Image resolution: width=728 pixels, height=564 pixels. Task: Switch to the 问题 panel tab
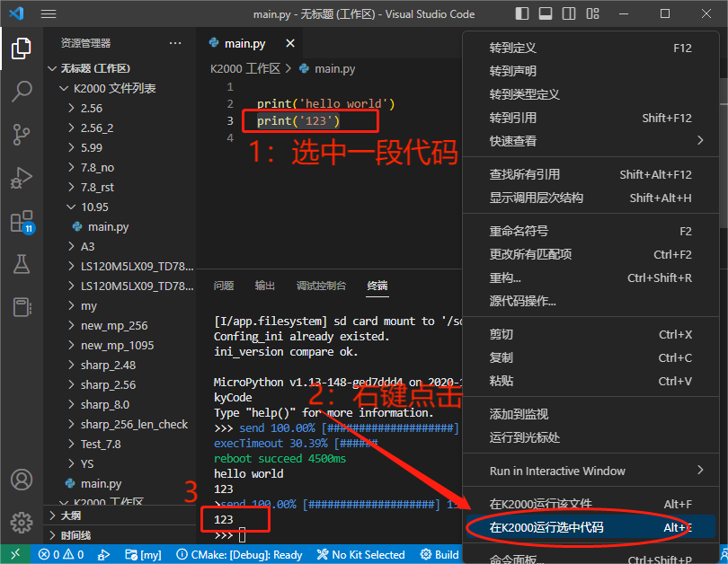pyautogui.click(x=224, y=286)
